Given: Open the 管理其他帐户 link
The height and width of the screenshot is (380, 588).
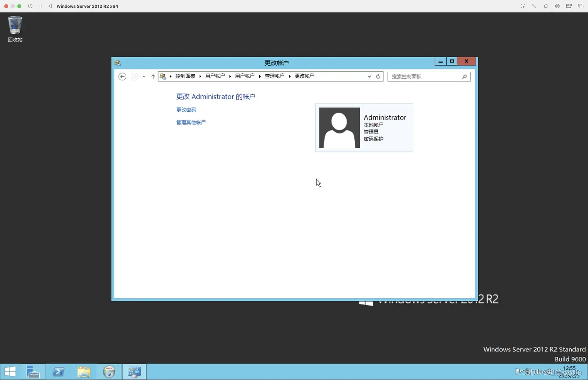Looking at the screenshot, I should [x=191, y=122].
